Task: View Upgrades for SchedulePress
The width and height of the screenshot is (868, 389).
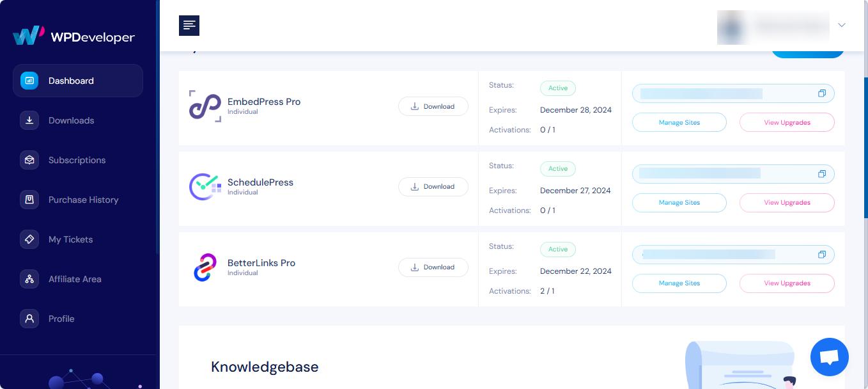Action: pyautogui.click(x=787, y=202)
